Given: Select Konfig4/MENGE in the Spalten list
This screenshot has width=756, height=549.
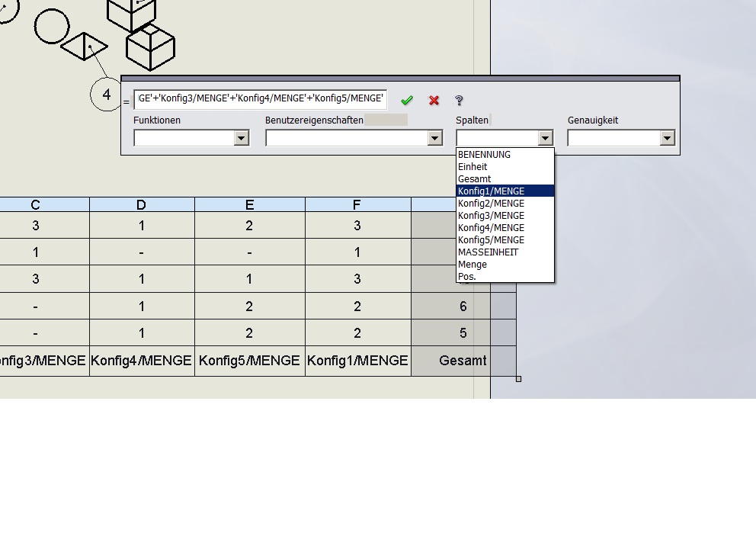Looking at the screenshot, I should 505,228.
